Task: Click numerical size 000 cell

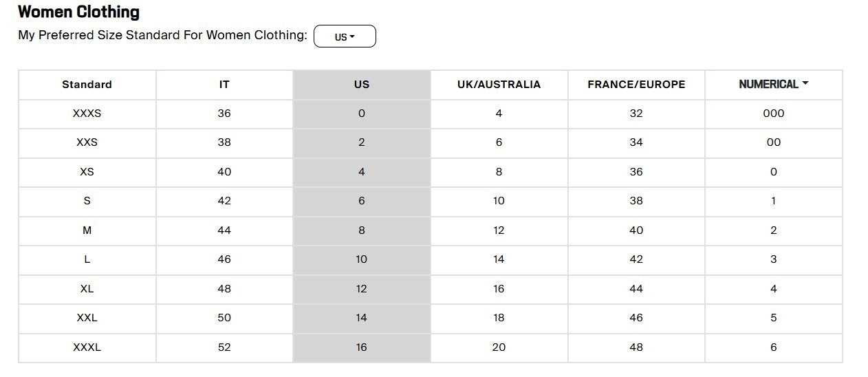Action: [x=774, y=114]
